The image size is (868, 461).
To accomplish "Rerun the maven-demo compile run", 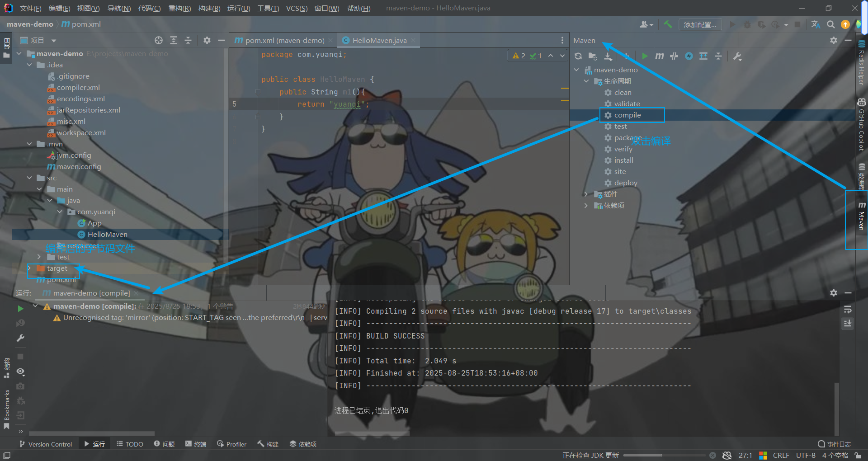I will [x=20, y=308].
